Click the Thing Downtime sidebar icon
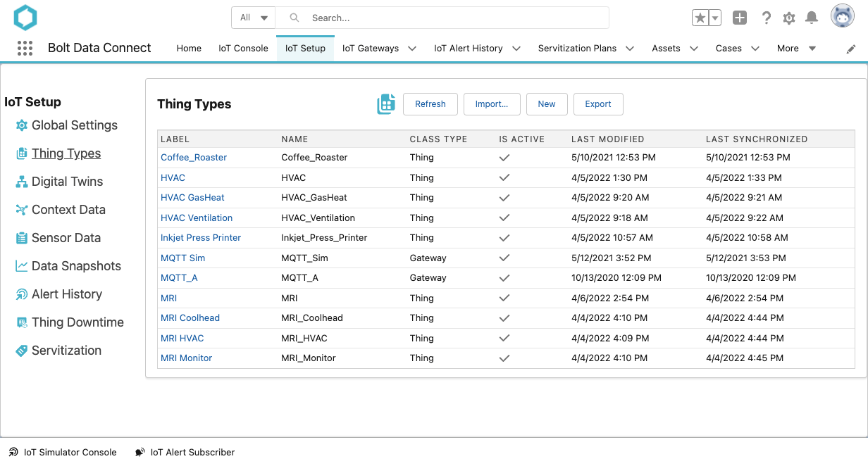The height and width of the screenshot is (466, 868). [x=22, y=322]
